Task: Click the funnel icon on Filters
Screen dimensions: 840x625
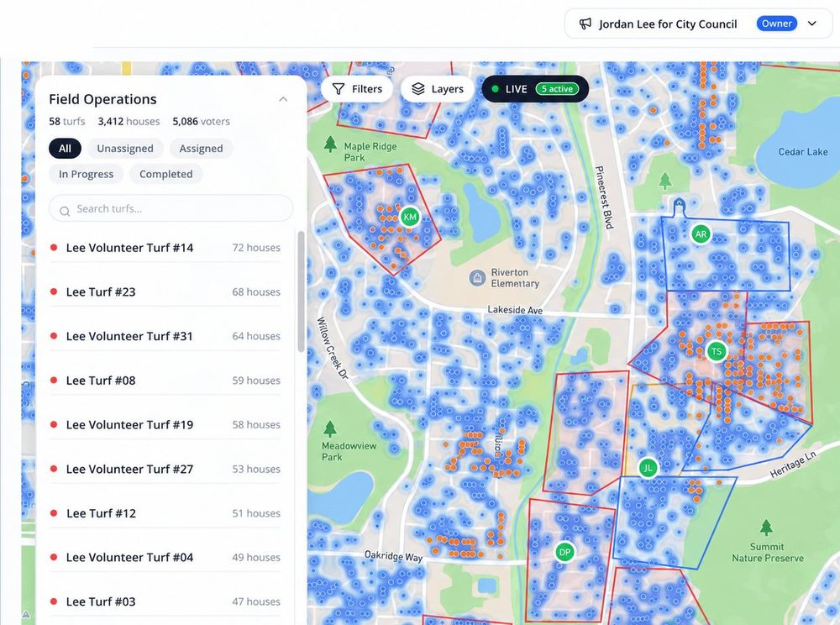Action: [x=338, y=89]
